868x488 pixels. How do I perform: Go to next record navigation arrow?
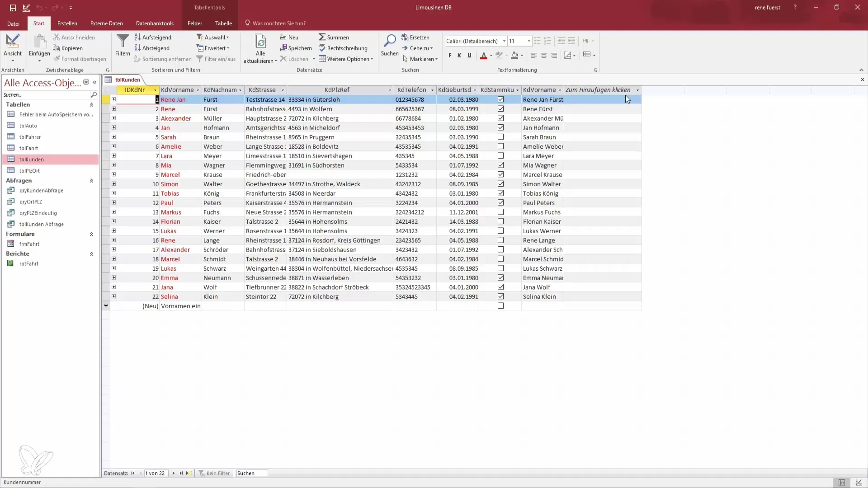174,474
